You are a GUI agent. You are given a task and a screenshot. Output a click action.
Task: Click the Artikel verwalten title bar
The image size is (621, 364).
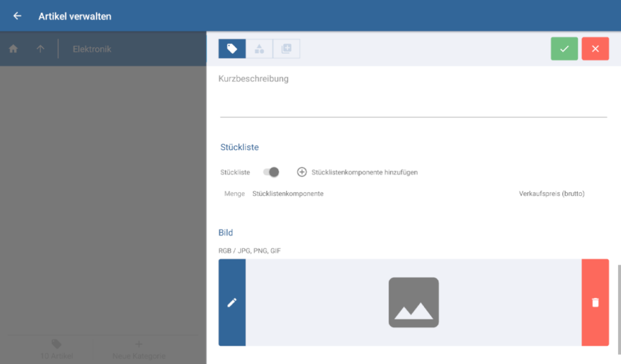(75, 16)
